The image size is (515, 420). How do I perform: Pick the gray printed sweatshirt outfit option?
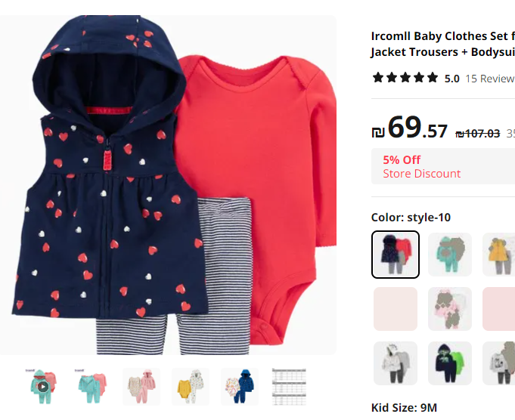pyautogui.click(x=498, y=363)
